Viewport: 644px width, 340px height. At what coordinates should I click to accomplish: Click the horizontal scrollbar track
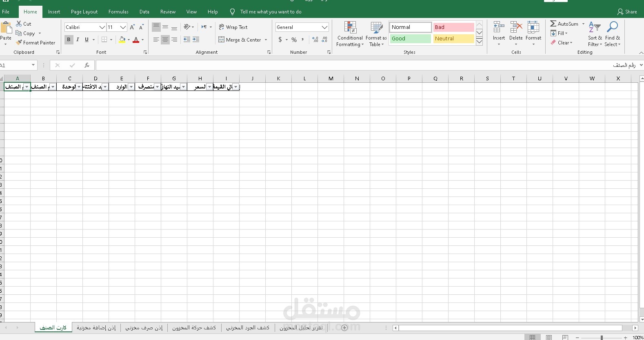pos(510,328)
